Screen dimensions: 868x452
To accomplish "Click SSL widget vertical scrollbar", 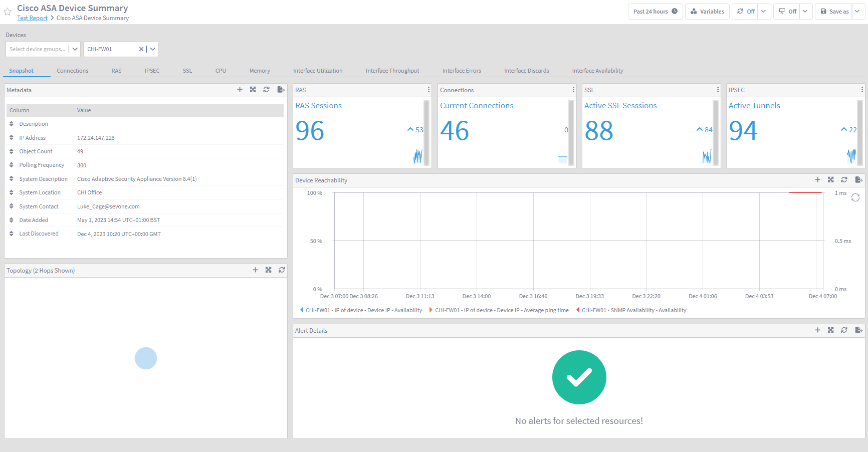I will click(x=716, y=132).
